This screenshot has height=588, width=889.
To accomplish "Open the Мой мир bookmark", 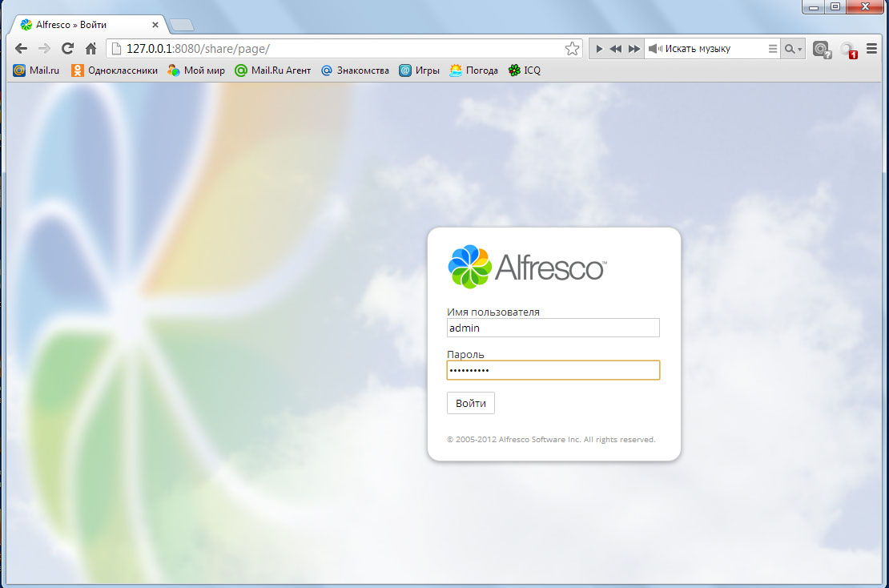I will (x=196, y=70).
